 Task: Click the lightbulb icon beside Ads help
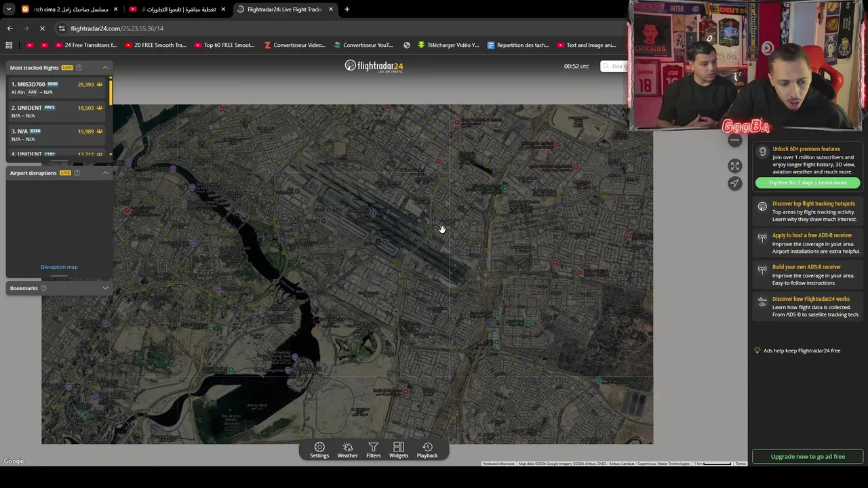(x=757, y=350)
